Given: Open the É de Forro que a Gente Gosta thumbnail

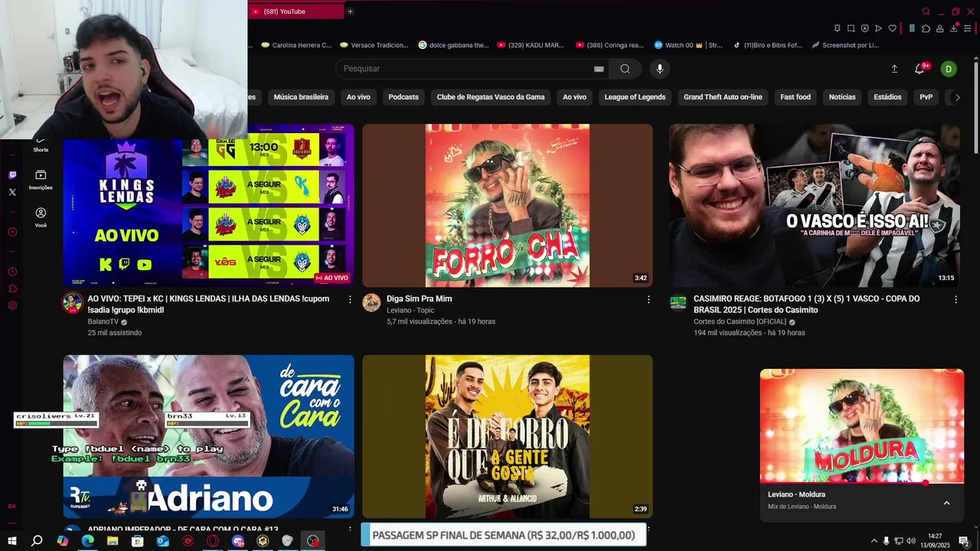Looking at the screenshot, I should coord(508,436).
